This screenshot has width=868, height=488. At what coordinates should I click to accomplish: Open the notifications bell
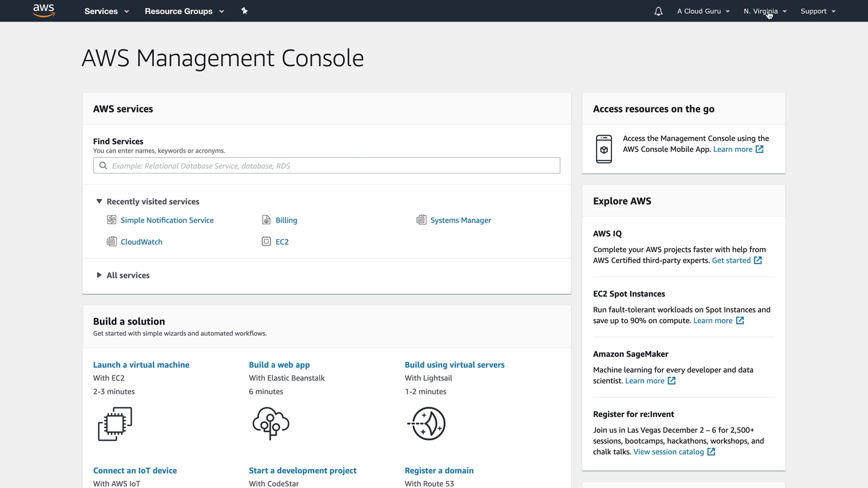pyautogui.click(x=658, y=11)
